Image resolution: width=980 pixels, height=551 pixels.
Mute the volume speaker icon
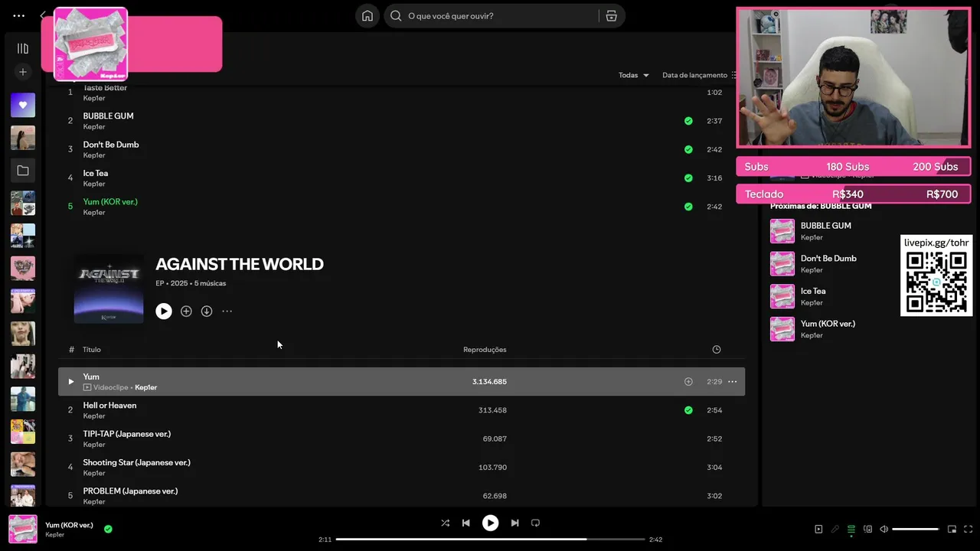pyautogui.click(x=884, y=529)
